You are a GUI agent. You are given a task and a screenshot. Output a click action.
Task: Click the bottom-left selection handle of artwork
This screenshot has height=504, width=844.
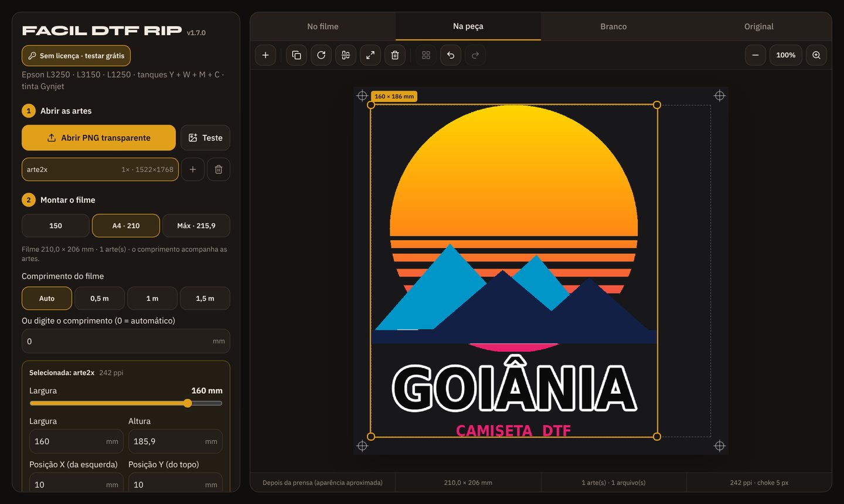click(x=371, y=437)
